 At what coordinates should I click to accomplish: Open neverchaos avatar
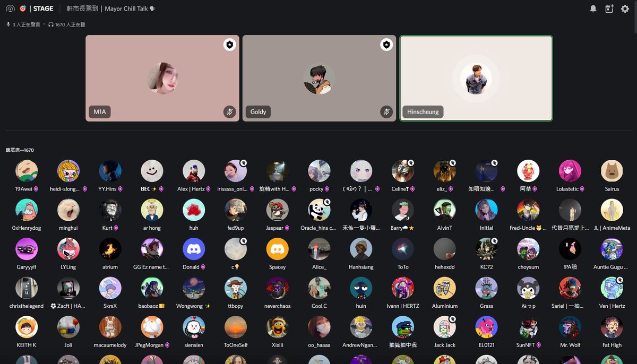pyautogui.click(x=278, y=288)
